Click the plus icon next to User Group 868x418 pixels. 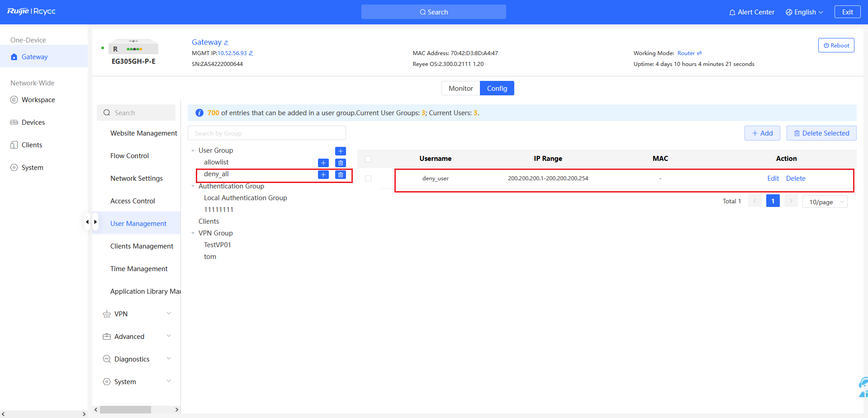pos(340,151)
